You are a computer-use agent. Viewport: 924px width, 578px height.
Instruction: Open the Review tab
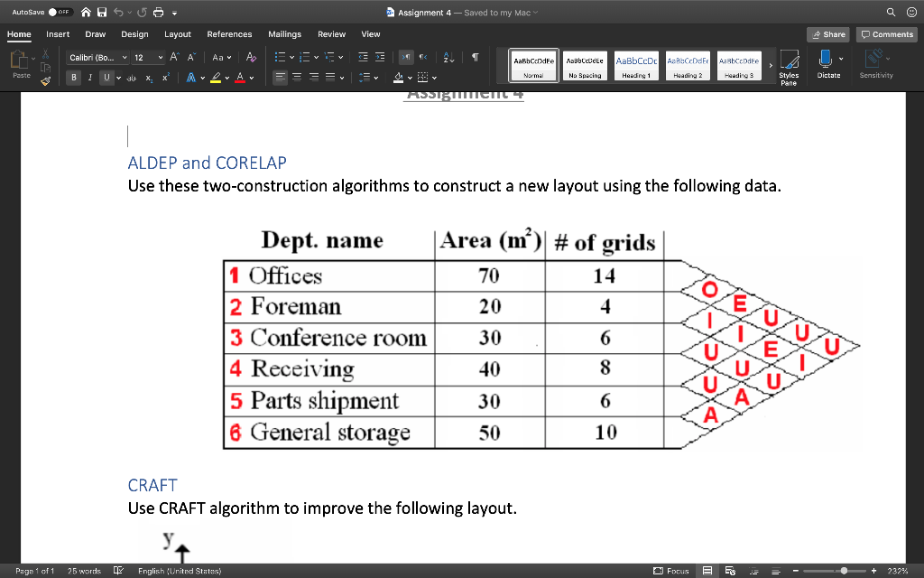(331, 34)
